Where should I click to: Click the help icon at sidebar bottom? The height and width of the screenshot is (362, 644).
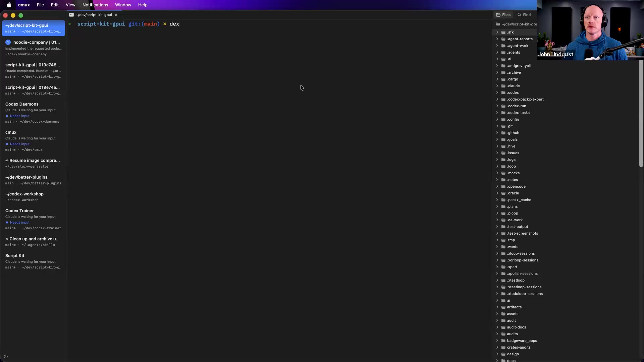click(x=6, y=357)
